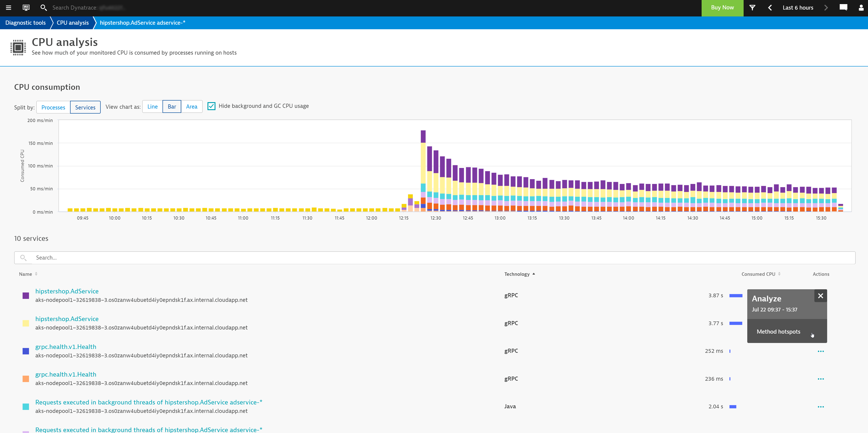Viewport: 868px width, 433px height.
Task: Click hipstershop.AdService adservice-* breadcrumb
Action: point(142,23)
